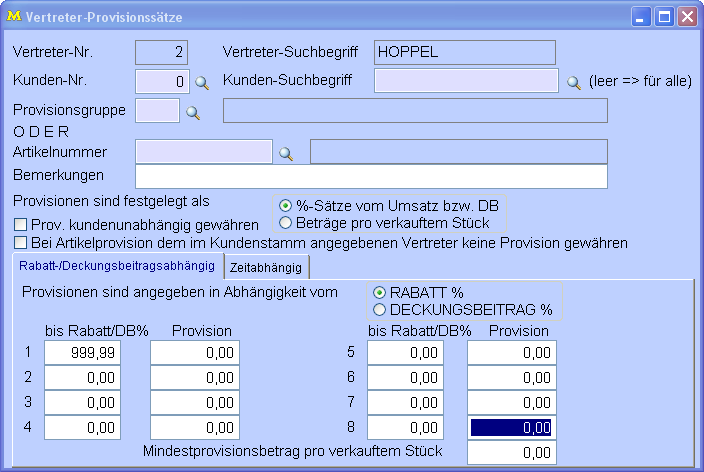Click row 1 Provision field

pyautogui.click(x=195, y=353)
